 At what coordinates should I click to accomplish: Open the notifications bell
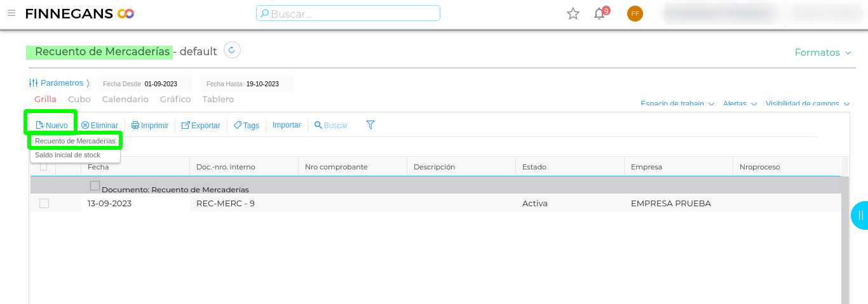(x=599, y=13)
